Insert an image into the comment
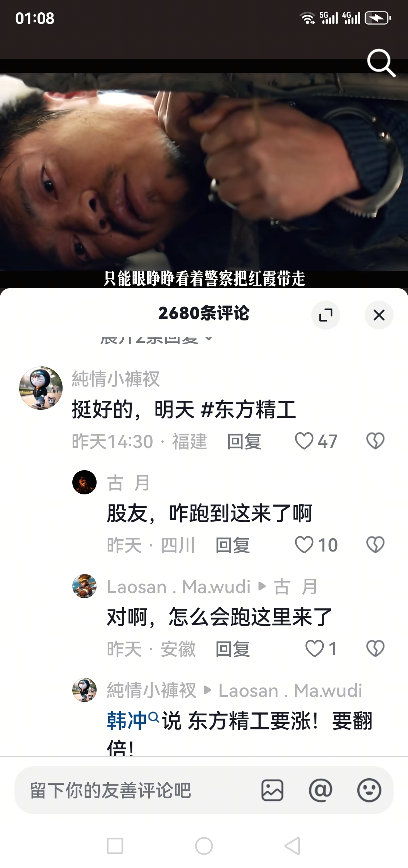 pyautogui.click(x=272, y=790)
